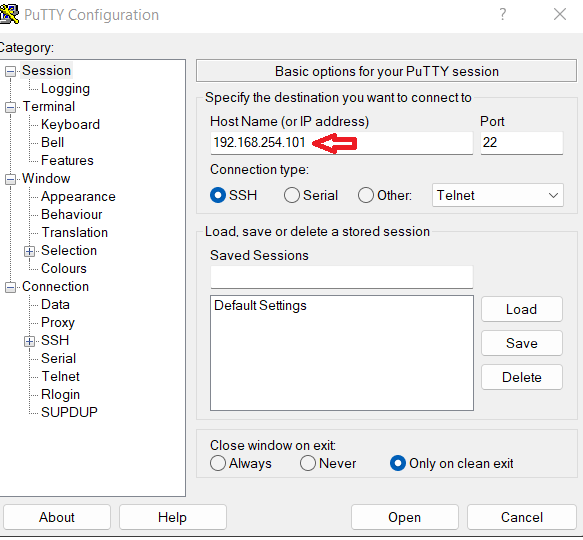Click the Load button

[x=521, y=309]
